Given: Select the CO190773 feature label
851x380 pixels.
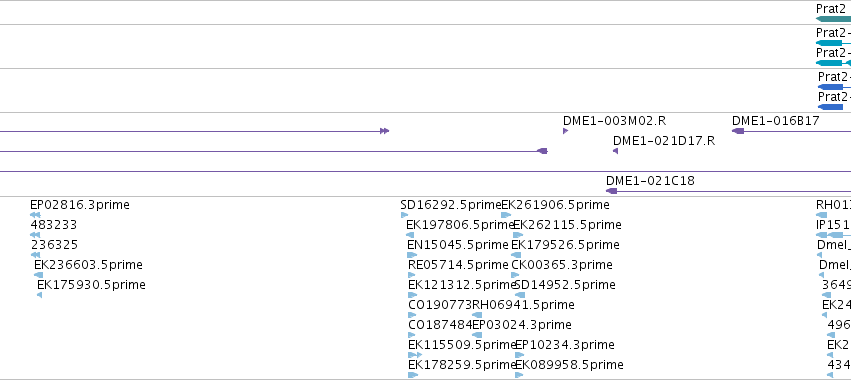Looking at the screenshot, I should click(x=440, y=305).
